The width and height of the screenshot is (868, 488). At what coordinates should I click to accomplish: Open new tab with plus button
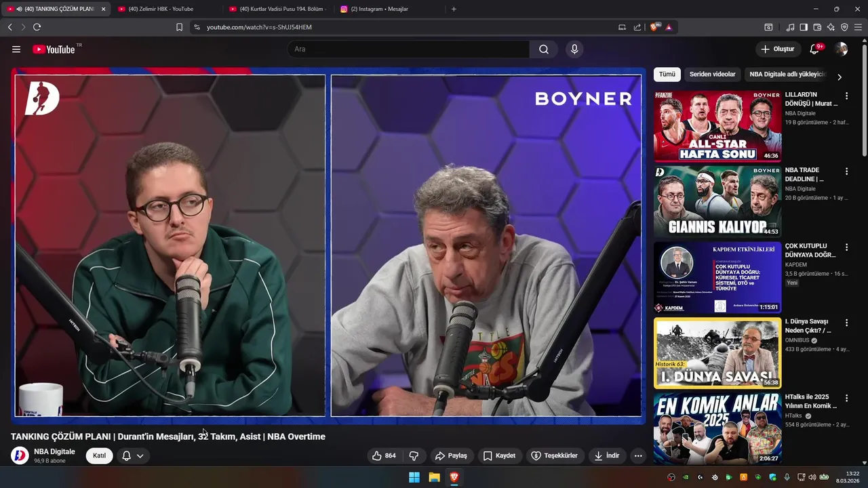[x=454, y=9]
